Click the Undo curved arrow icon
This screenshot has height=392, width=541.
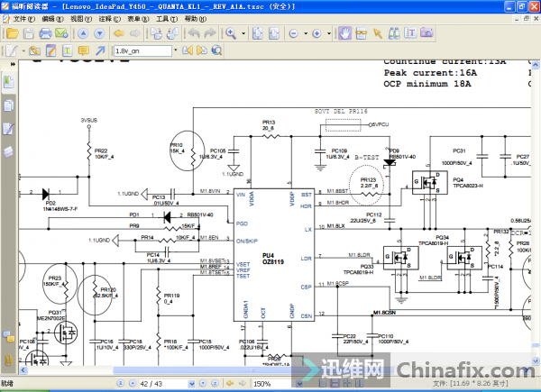(x=194, y=33)
